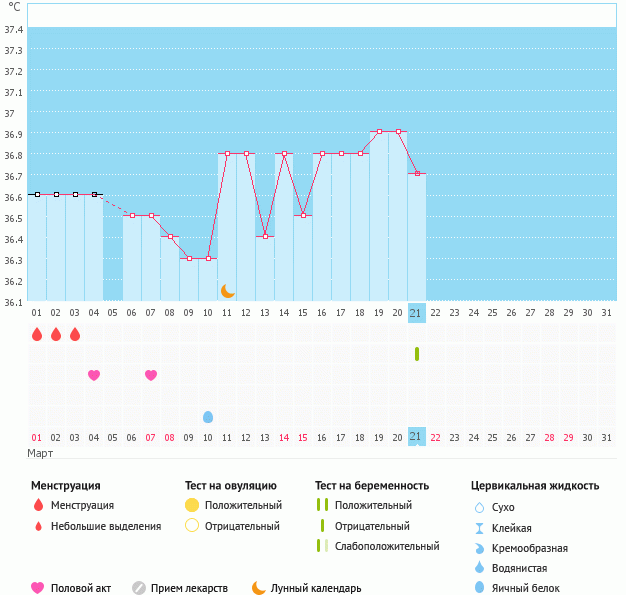This screenshot has width=626, height=595.
Task: Click the temperature point on day 19
Action: 379,131
